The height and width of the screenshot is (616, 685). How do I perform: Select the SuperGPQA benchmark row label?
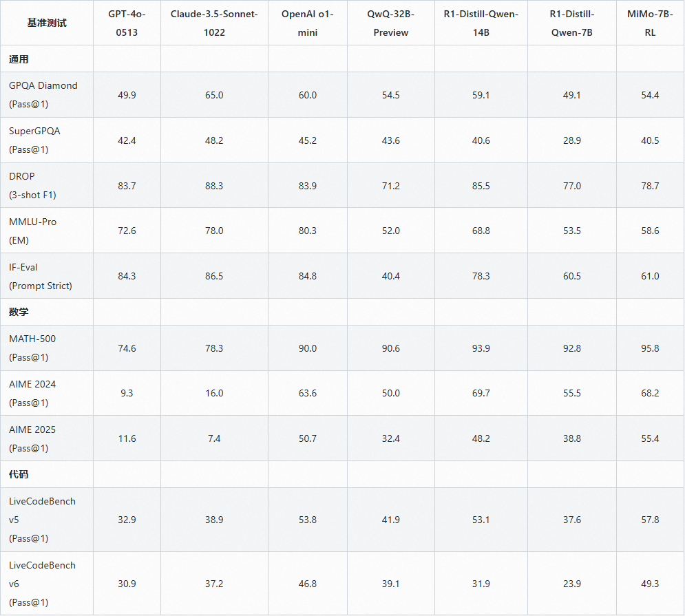click(34, 140)
